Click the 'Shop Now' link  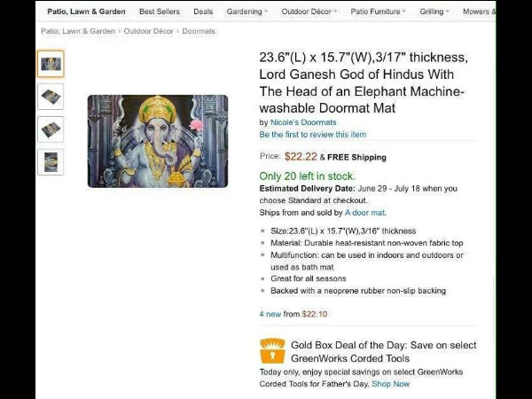(x=390, y=384)
